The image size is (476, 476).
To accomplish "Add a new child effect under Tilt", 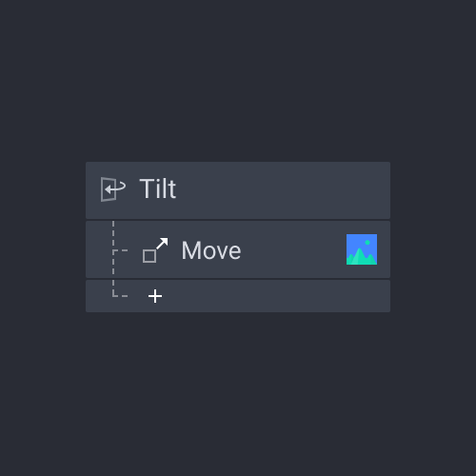I will click(155, 296).
